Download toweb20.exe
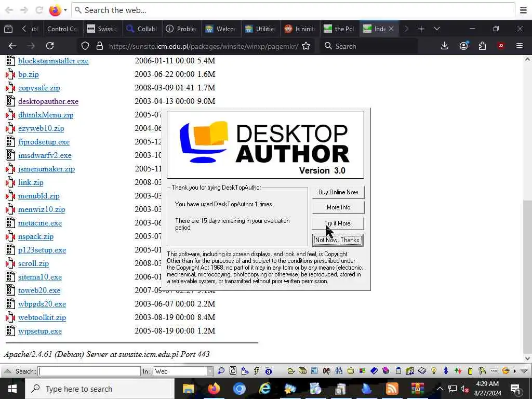This screenshot has height=399, width=532. [39, 291]
